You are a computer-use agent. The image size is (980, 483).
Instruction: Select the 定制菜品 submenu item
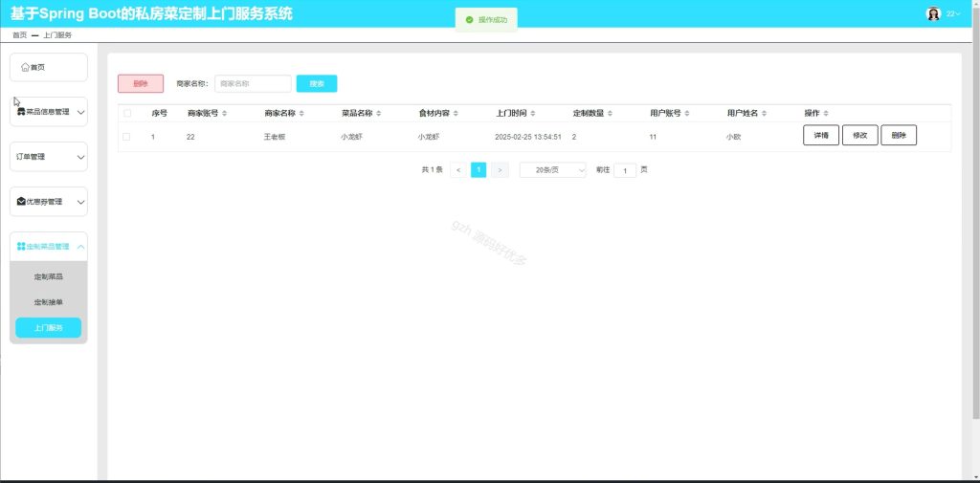point(49,276)
